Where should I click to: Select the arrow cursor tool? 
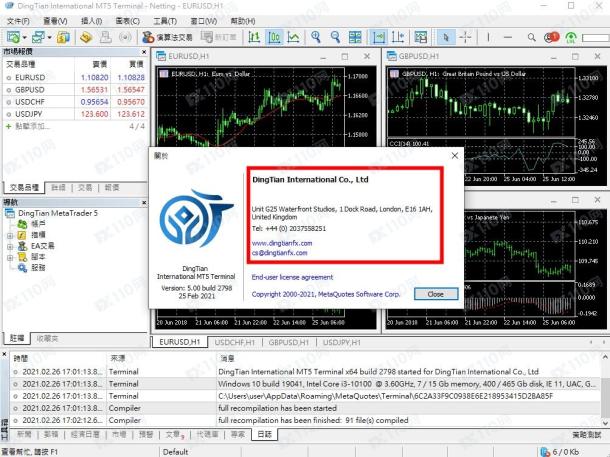(446, 37)
